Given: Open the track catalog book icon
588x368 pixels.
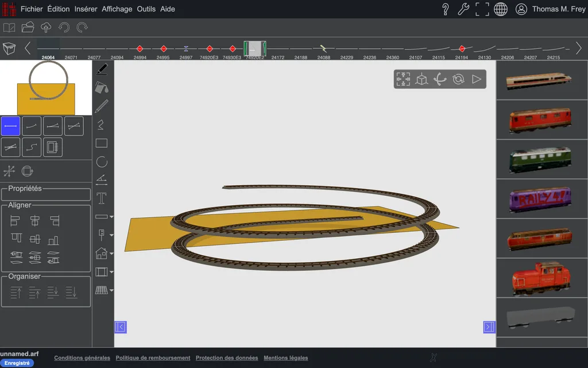Looking at the screenshot, I should tap(9, 28).
